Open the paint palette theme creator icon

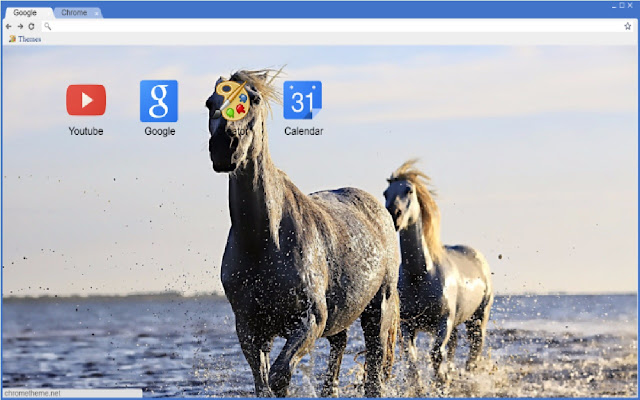coord(231,100)
